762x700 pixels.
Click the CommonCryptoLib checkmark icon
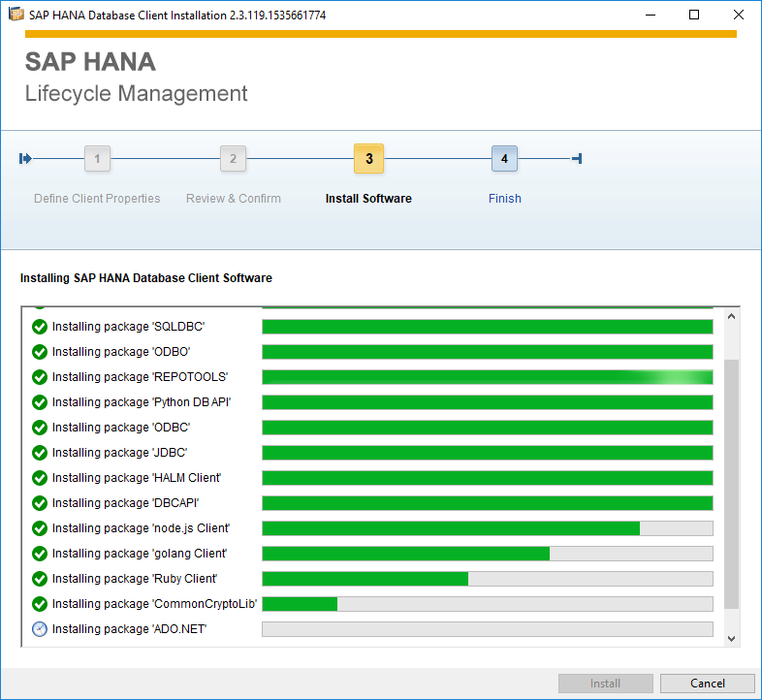pos(40,604)
